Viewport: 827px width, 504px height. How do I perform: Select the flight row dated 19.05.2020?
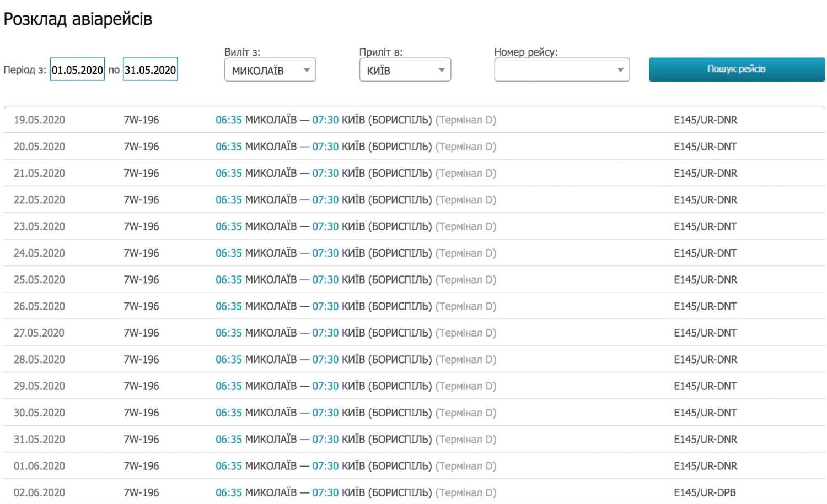[39, 120]
